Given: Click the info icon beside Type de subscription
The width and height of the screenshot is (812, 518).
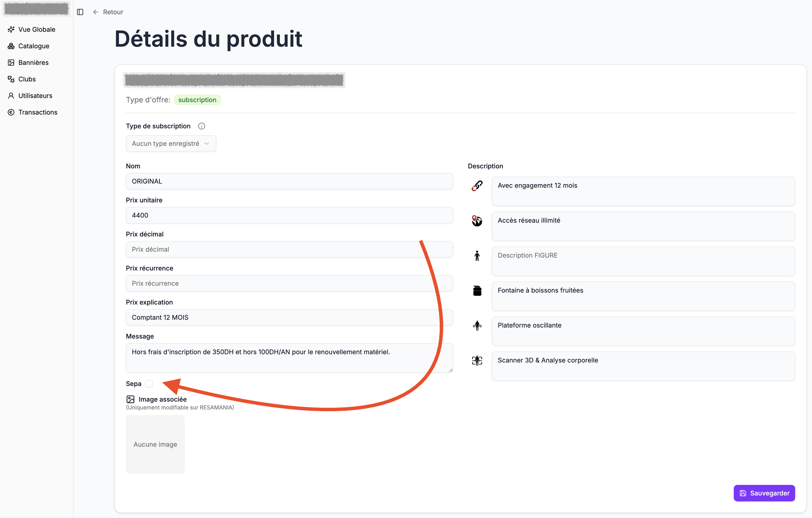Looking at the screenshot, I should click(x=201, y=126).
